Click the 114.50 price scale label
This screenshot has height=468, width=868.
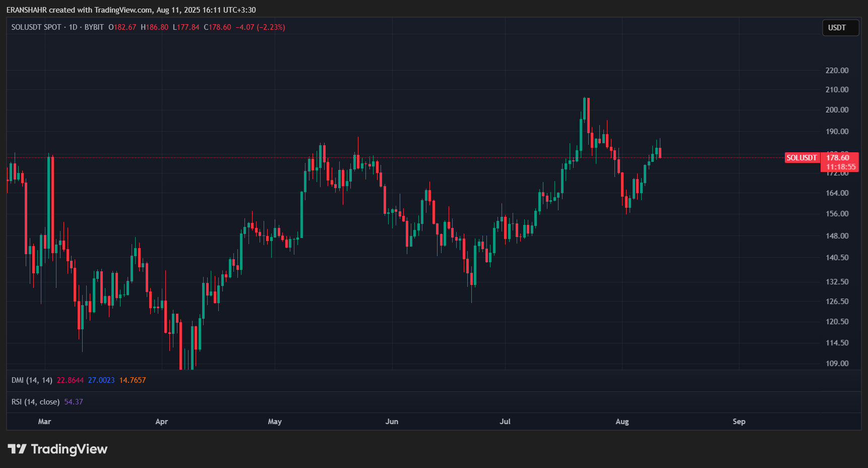pos(837,343)
